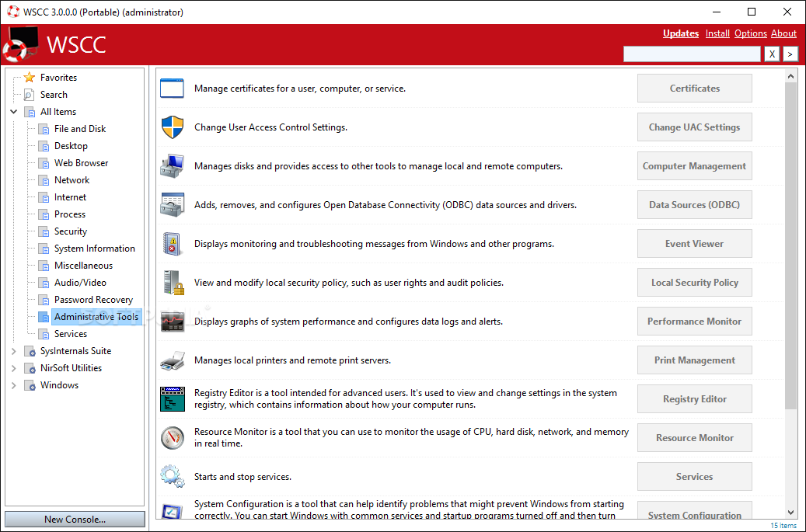
Task: Expand the Windows tree node
Action: coord(14,385)
